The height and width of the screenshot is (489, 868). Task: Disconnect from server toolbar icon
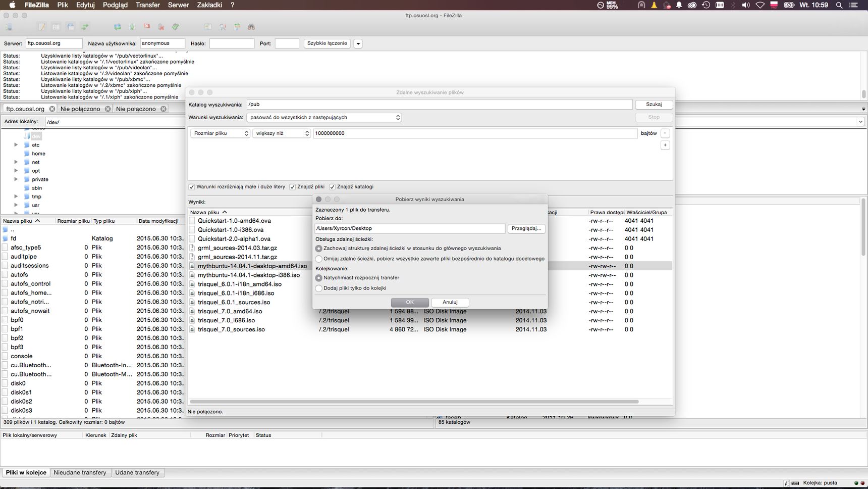click(x=161, y=27)
